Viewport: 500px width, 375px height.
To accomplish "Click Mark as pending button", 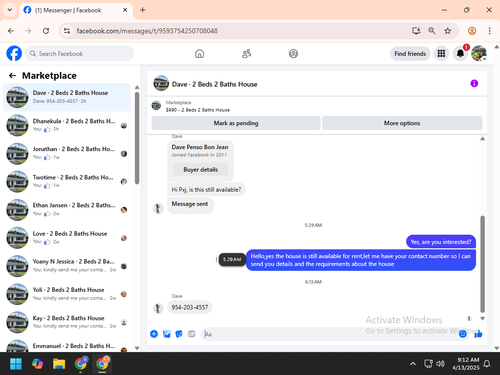I will (x=236, y=123).
